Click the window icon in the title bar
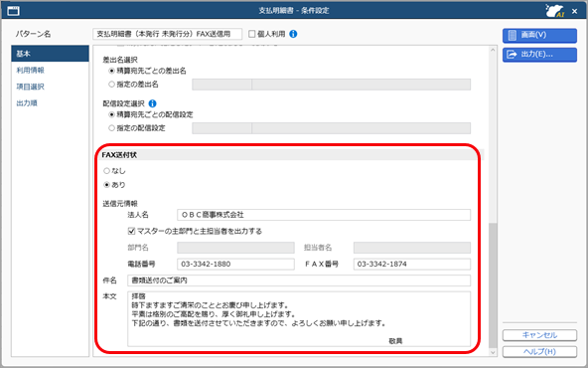588x368 pixels. click(13, 11)
